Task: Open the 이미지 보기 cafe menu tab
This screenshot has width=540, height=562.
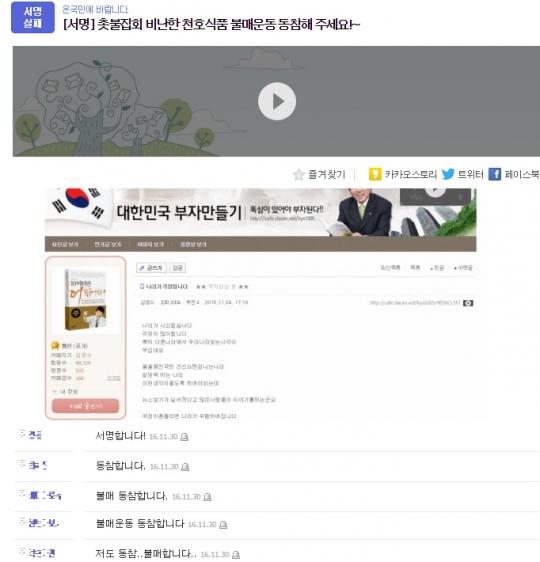Action: coord(150,244)
